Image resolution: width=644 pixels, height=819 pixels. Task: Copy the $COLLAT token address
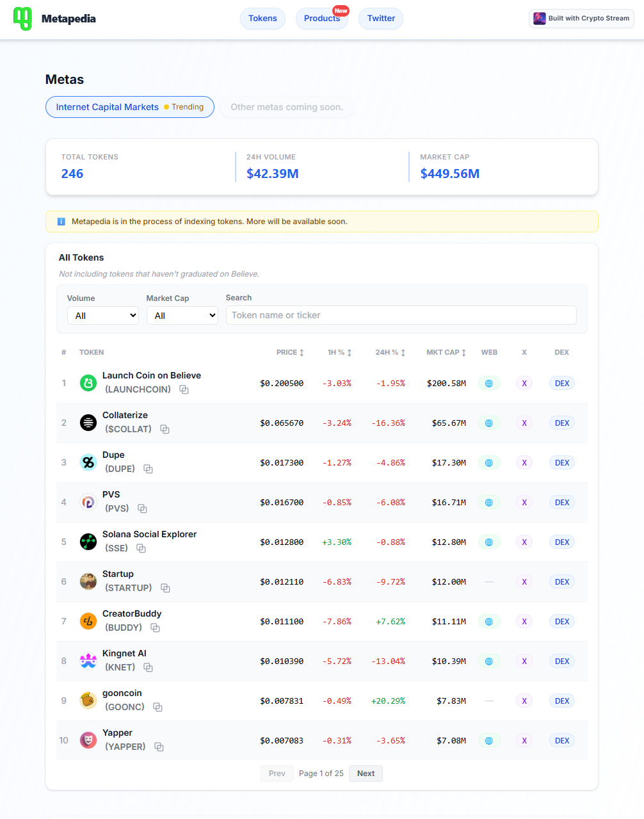(165, 429)
